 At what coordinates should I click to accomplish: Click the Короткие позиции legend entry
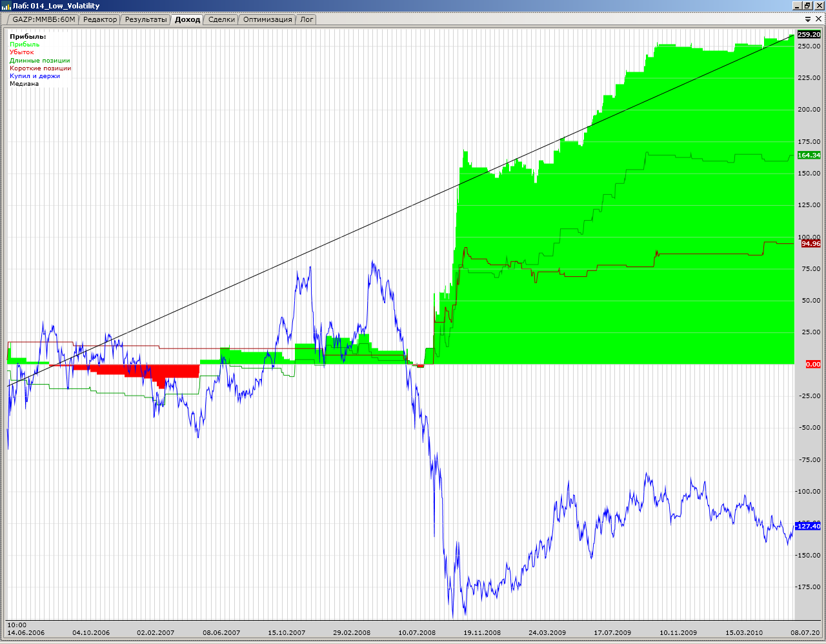coord(41,68)
